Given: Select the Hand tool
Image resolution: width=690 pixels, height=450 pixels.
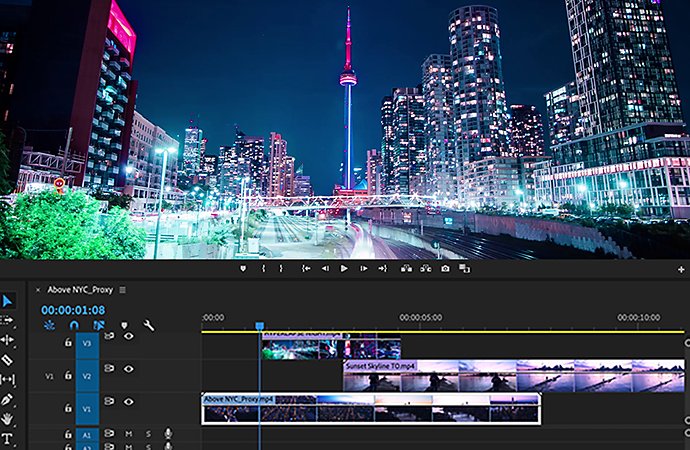Looking at the screenshot, I should click(7, 418).
